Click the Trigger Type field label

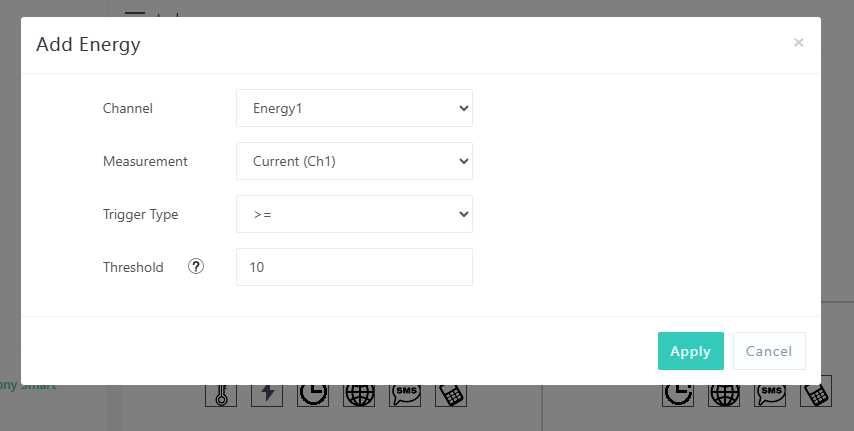click(x=140, y=214)
